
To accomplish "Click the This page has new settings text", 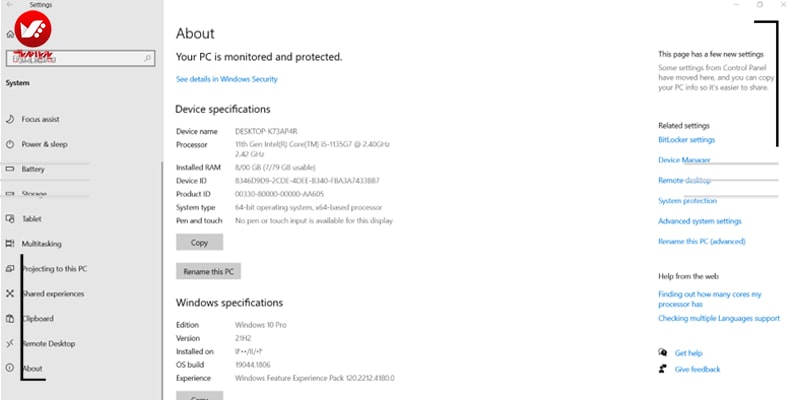I will (x=711, y=54).
